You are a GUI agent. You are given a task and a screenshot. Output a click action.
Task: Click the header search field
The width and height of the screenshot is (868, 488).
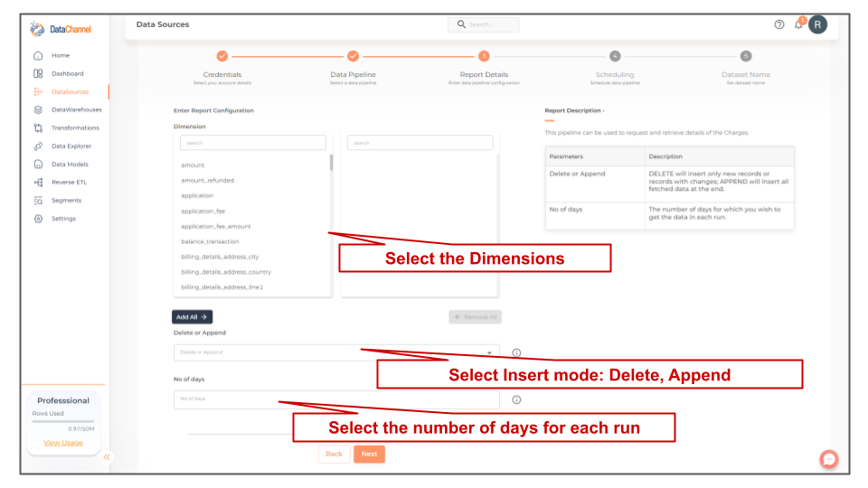point(483,24)
